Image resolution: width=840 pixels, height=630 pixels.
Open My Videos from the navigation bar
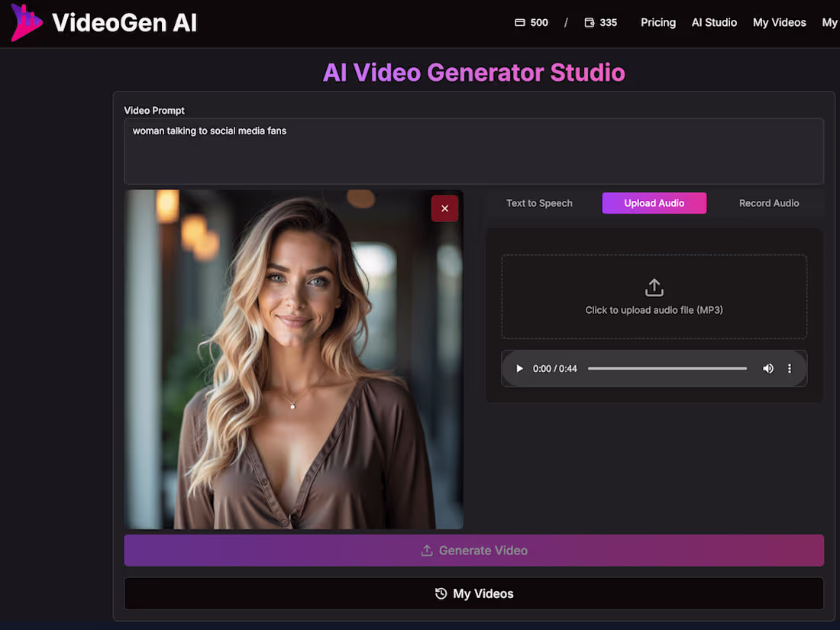click(779, 22)
